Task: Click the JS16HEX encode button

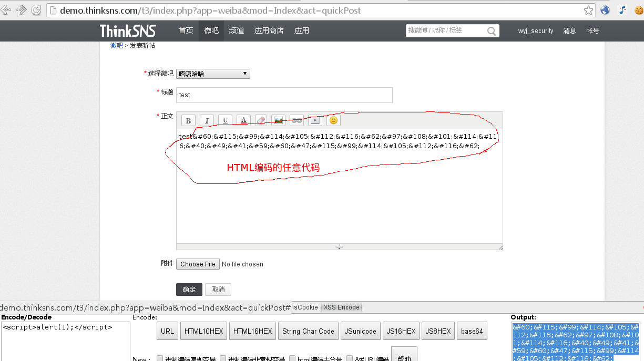Action: (x=401, y=331)
